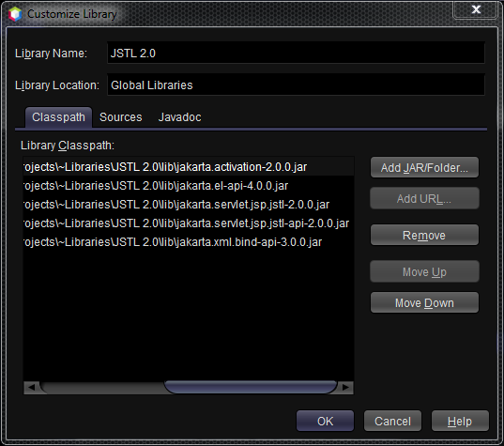The image size is (504, 446).
Task: Click the Library Location field showing Global Libraries
Action: pos(296,85)
